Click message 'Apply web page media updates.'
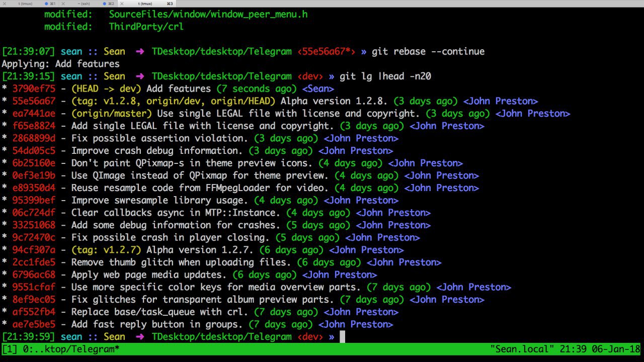The image size is (644, 362). [149, 275]
